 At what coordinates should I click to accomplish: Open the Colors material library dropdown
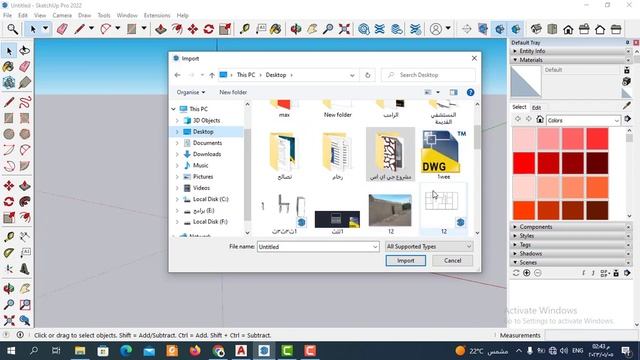[x=583, y=120]
